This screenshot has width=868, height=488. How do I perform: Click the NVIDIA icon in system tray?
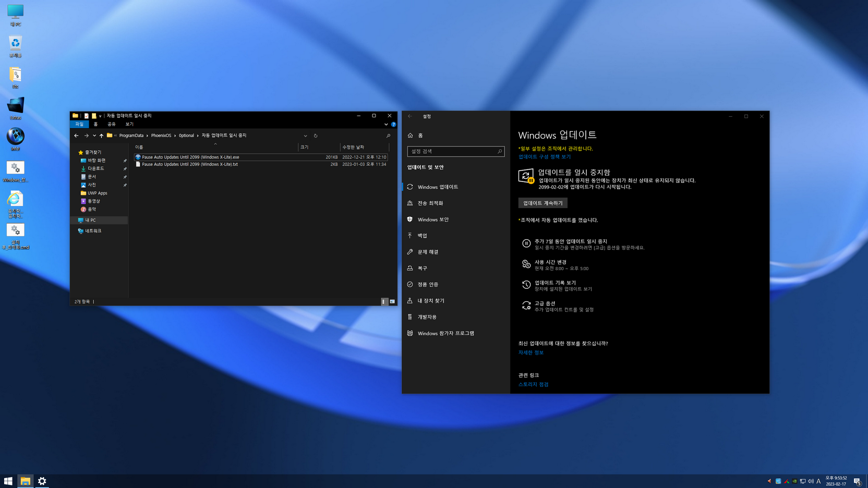[x=794, y=481]
